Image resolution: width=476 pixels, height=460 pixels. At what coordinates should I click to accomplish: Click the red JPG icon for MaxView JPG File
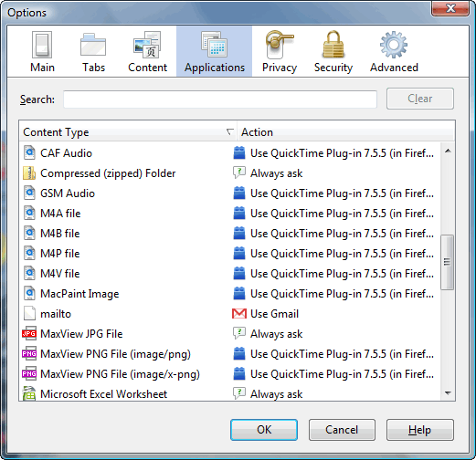click(29, 333)
